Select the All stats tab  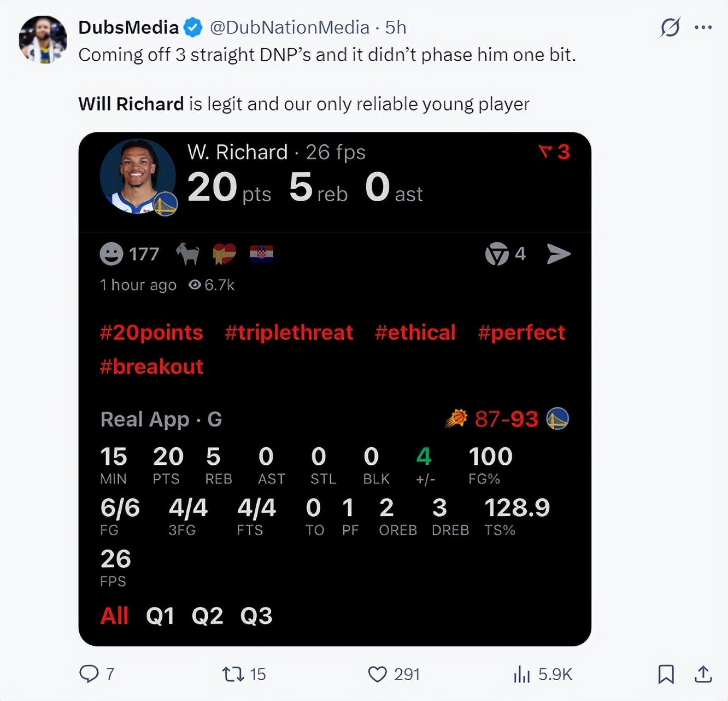coord(115,616)
